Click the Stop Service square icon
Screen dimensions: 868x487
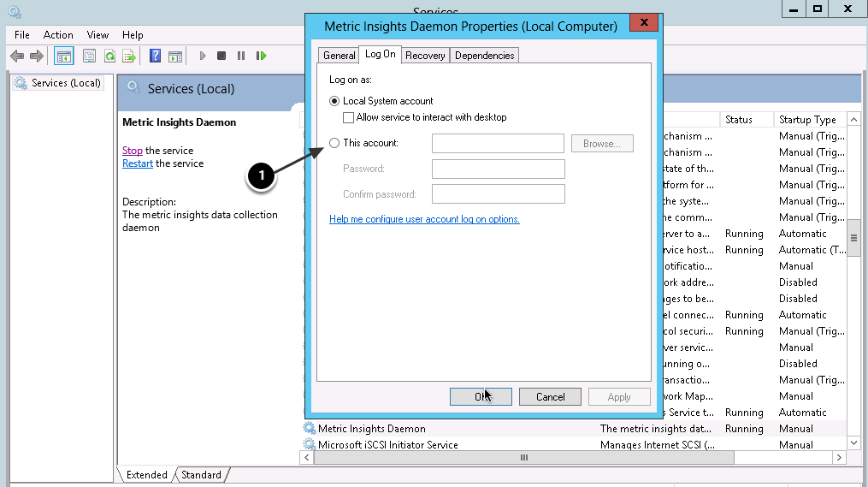(x=221, y=56)
